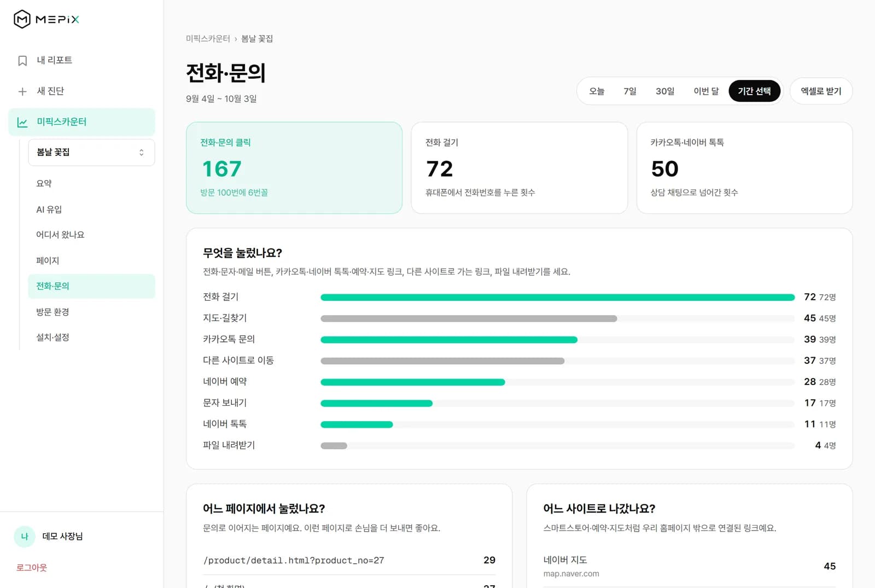Click the 지도·길찾기 progress bar
The image size is (875, 588).
pos(557,318)
